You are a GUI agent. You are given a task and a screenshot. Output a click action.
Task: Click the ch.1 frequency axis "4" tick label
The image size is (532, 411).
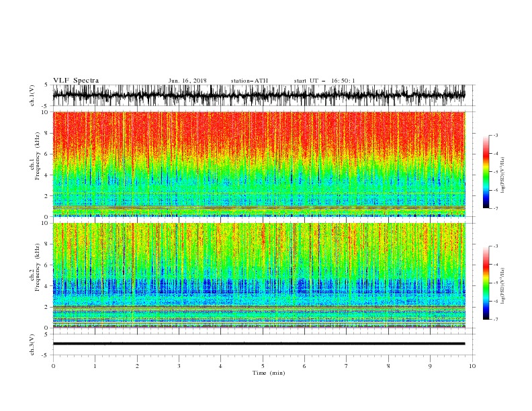click(46, 175)
